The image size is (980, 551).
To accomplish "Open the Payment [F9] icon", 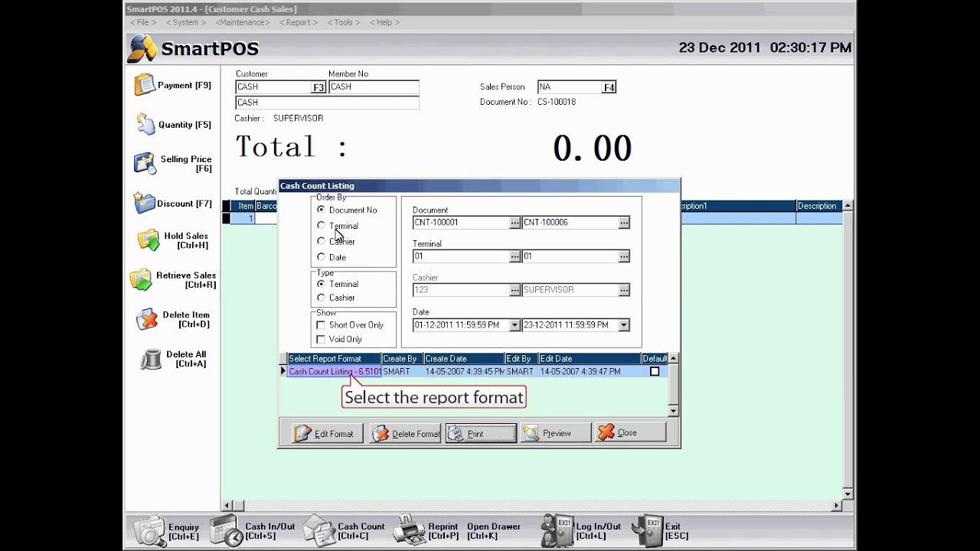I will [x=145, y=85].
